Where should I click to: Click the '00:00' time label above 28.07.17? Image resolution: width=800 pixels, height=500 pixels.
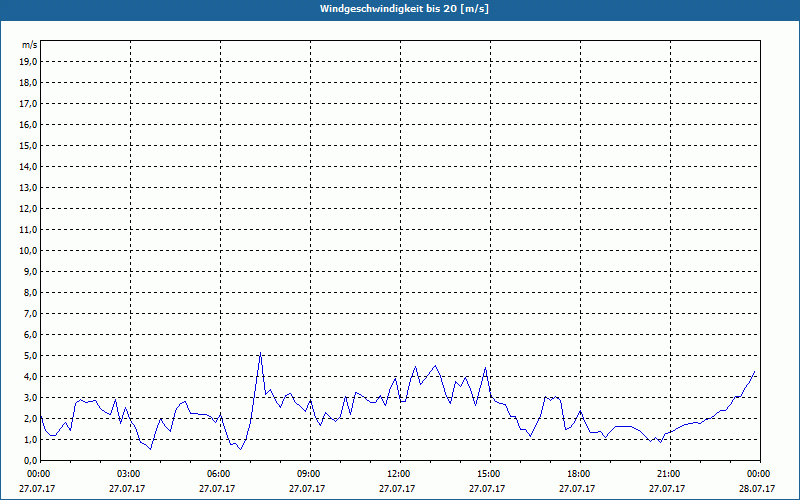[759, 474]
